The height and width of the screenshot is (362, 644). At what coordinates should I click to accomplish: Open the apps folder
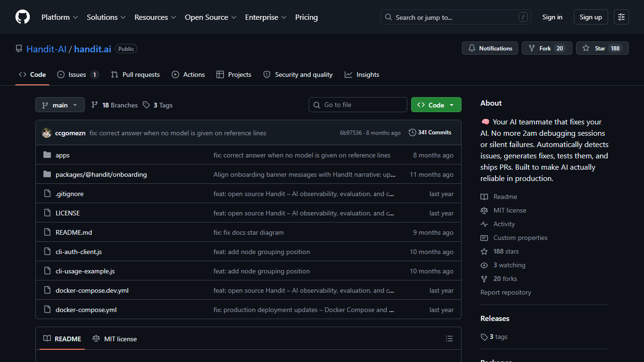click(x=62, y=155)
